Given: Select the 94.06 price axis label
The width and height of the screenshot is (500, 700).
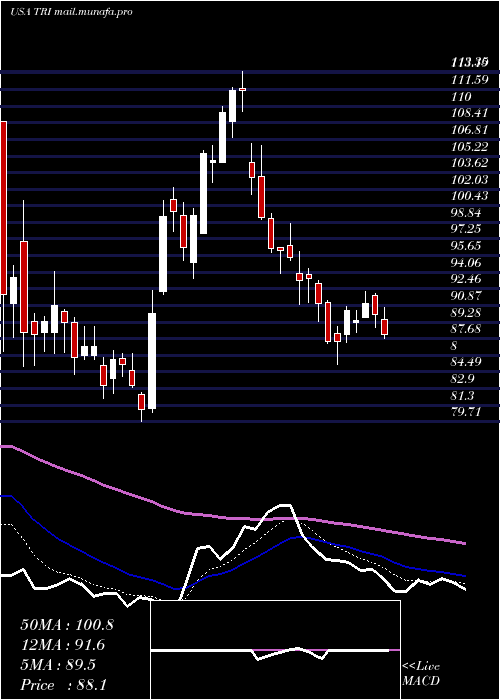Looking at the screenshot, I should click(467, 262).
